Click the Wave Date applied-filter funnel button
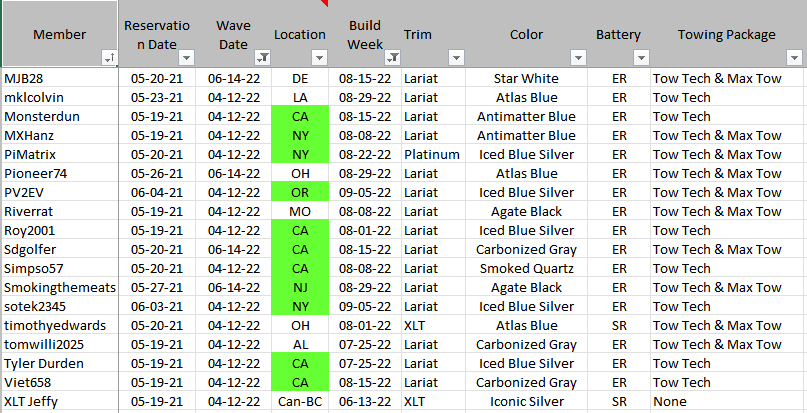807x413 pixels. [x=262, y=58]
